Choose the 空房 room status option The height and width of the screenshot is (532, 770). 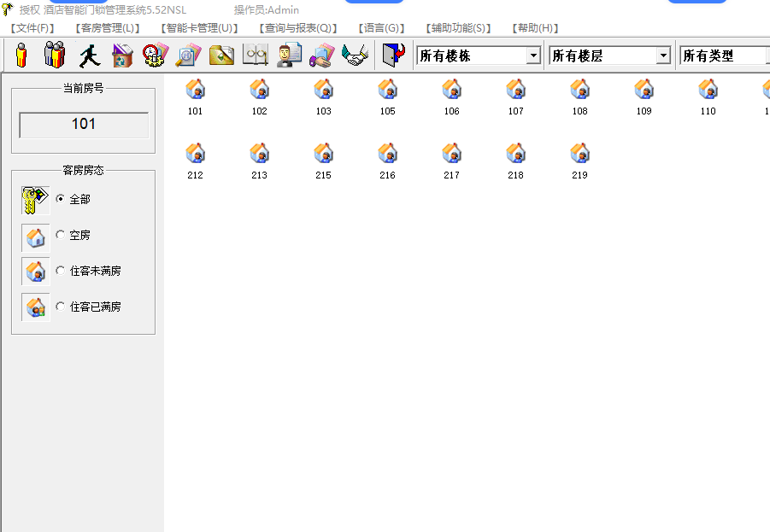(x=62, y=235)
